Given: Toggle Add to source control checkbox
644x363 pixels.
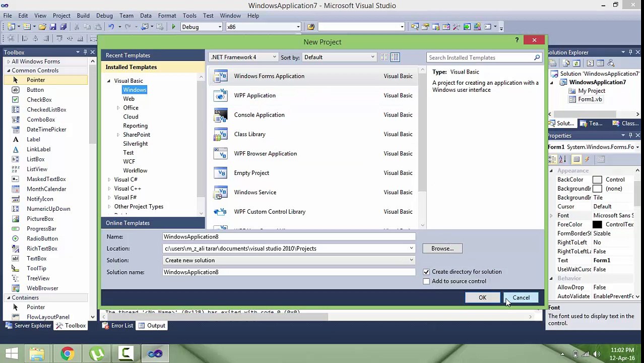Looking at the screenshot, I should click(426, 281).
